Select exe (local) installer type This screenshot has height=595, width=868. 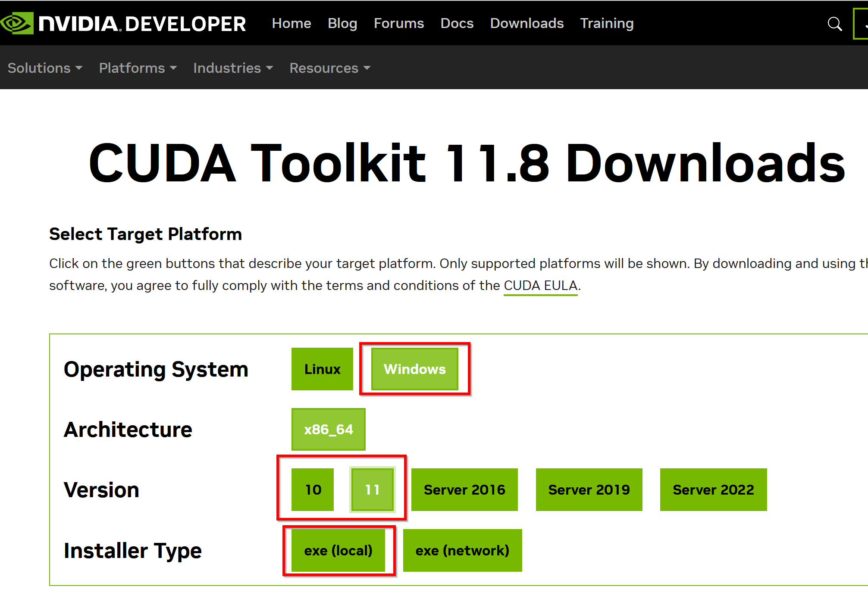[338, 550]
